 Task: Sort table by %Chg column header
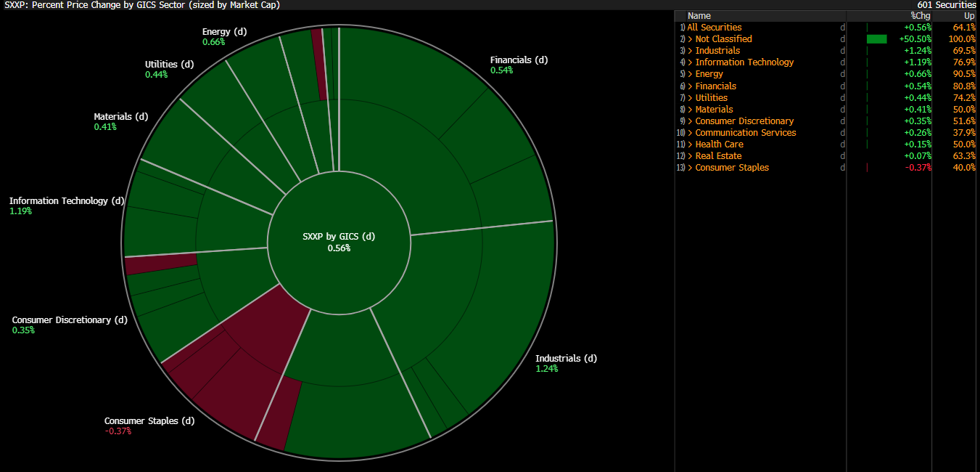click(x=920, y=16)
